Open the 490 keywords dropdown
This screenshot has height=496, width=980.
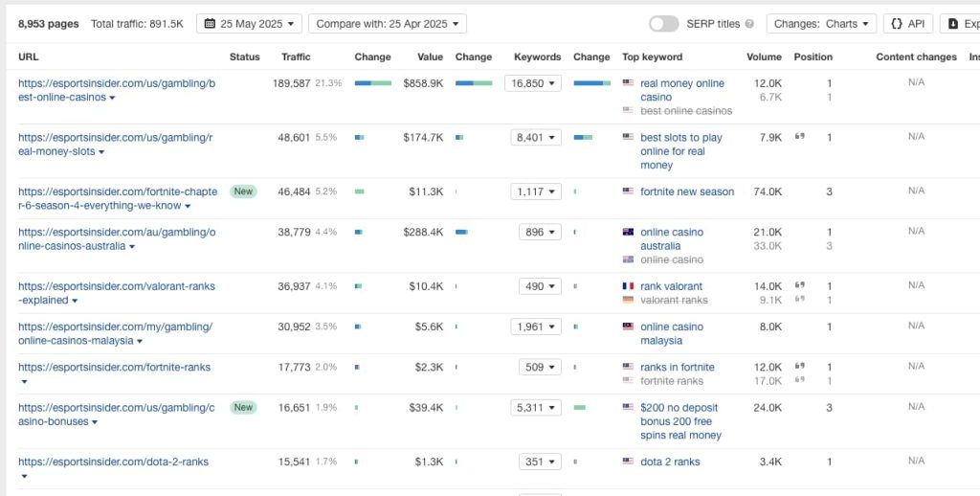point(540,286)
